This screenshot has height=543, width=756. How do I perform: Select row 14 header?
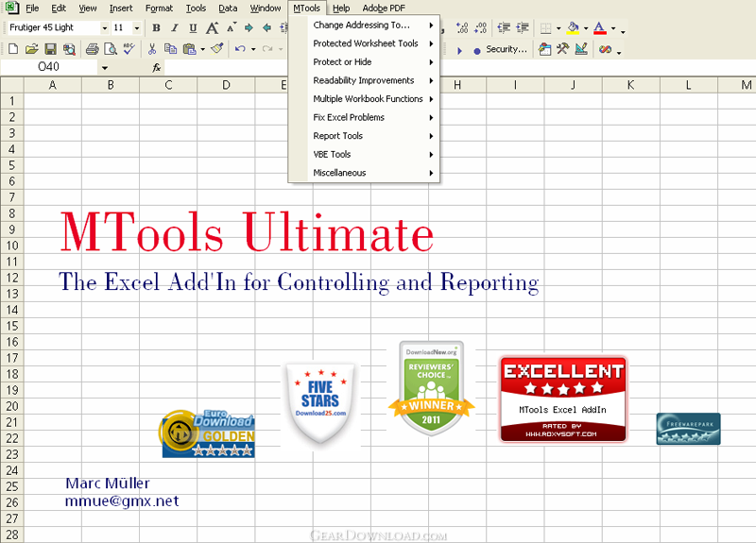click(x=12, y=310)
